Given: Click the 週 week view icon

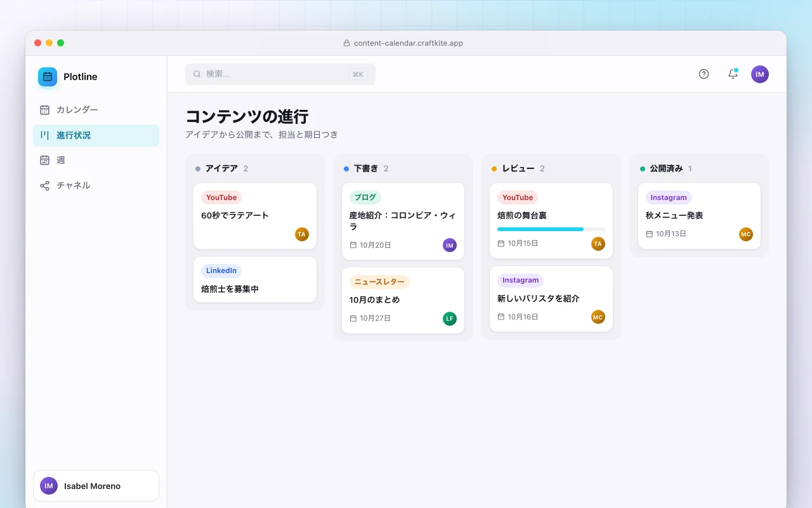Looking at the screenshot, I should tap(44, 160).
